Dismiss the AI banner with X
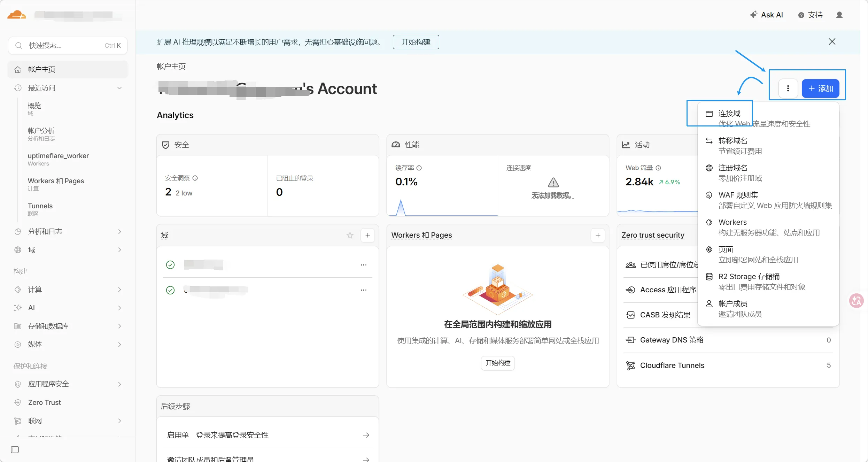This screenshot has width=868, height=462. [x=832, y=42]
